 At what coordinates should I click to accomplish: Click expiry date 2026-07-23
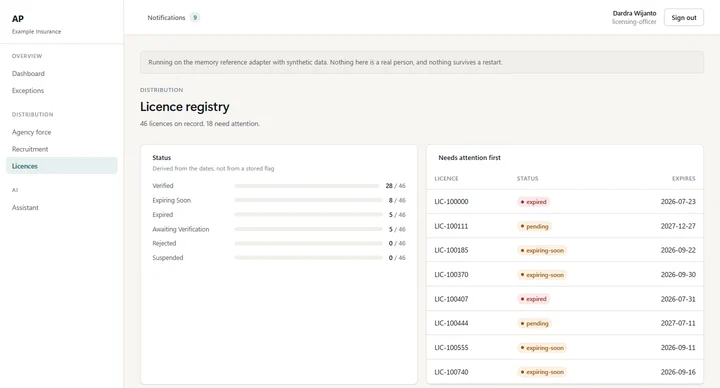coord(678,202)
